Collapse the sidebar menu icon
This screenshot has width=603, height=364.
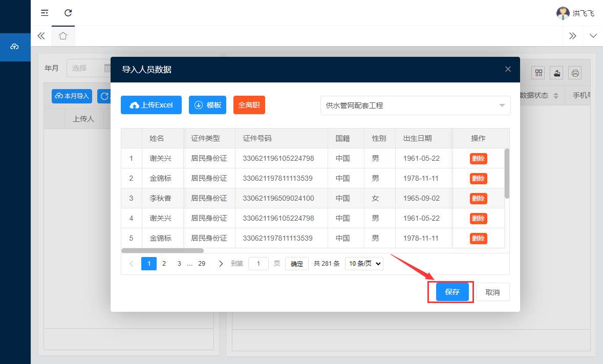pos(45,13)
